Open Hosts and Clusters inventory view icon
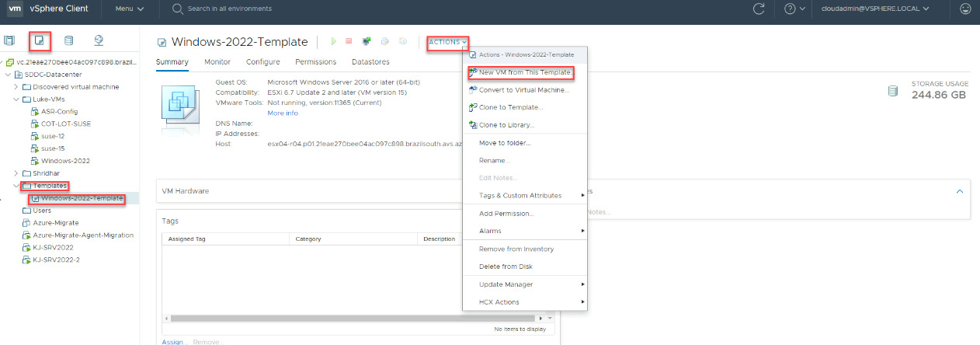Image resolution: width=980 pixels, height=345 pixels. click(x=9, y=40)
